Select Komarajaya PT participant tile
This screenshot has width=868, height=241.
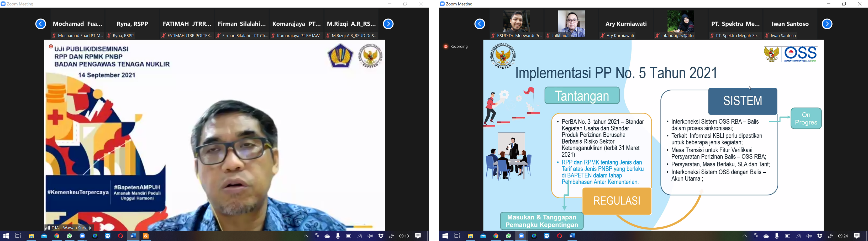coord(297,24)
